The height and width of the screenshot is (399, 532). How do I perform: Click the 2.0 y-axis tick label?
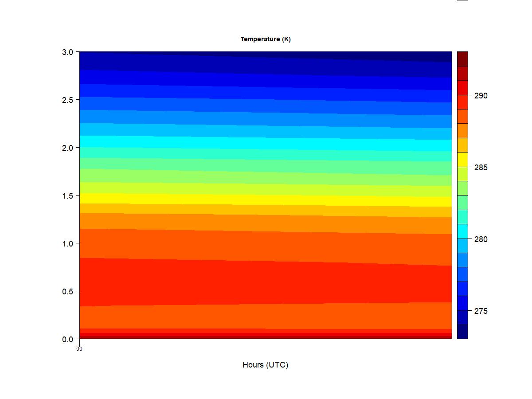click(x=68, y=148)
